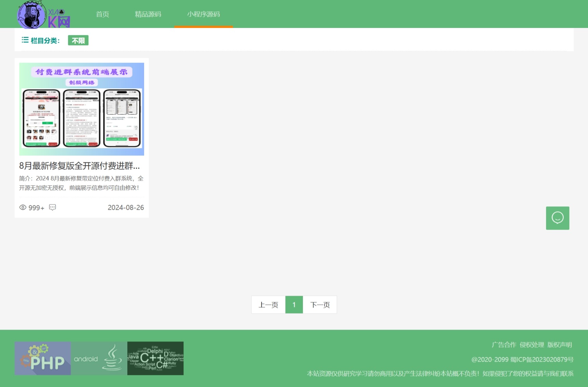Click the C++ word cloud banner

click(155, 358)
